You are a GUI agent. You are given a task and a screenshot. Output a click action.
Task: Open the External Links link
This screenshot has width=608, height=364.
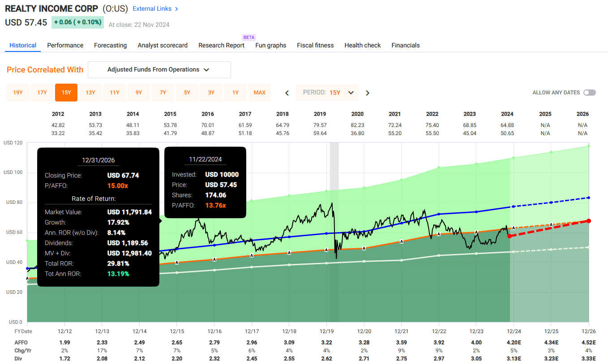[152, 9]
